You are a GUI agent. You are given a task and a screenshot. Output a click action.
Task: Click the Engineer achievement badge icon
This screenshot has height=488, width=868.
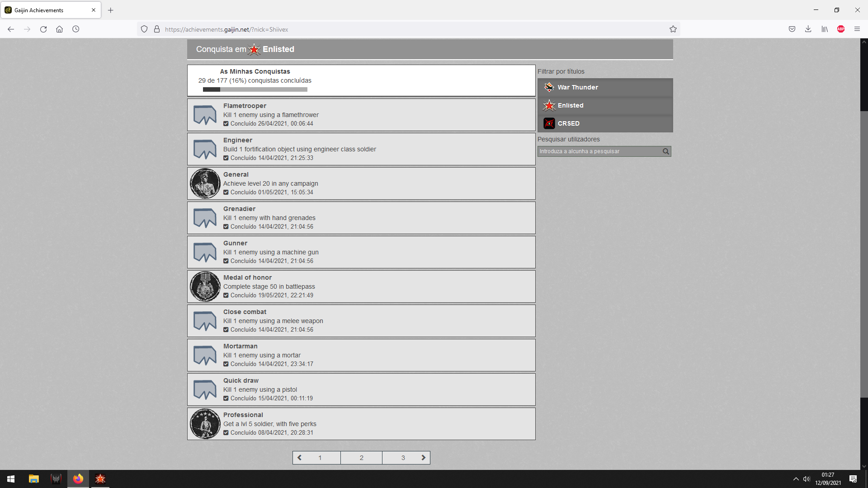[205, 149]
